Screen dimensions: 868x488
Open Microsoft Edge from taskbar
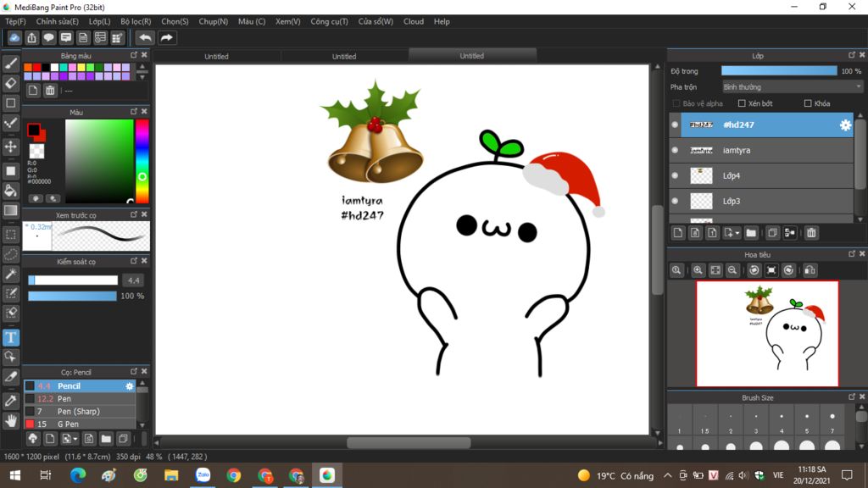coord(77,475)
